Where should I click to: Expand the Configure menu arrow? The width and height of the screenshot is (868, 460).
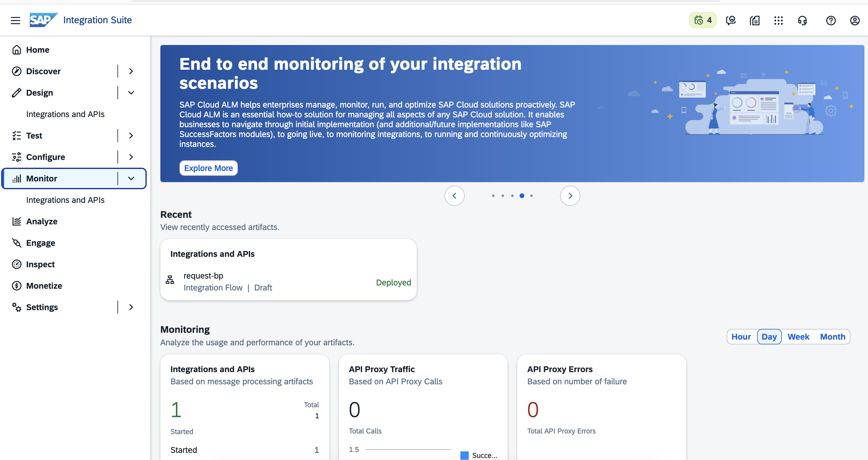click(x=131, y=157)
